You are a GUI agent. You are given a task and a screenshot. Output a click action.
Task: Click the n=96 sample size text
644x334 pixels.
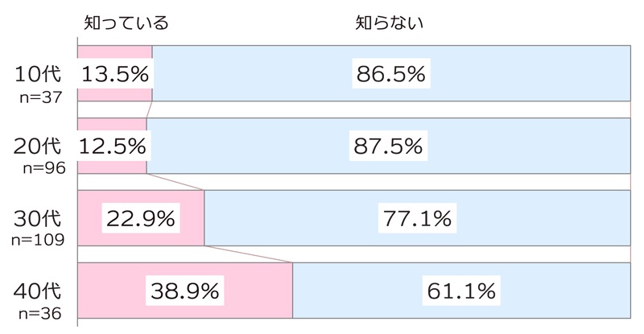[x=40, y=167]
